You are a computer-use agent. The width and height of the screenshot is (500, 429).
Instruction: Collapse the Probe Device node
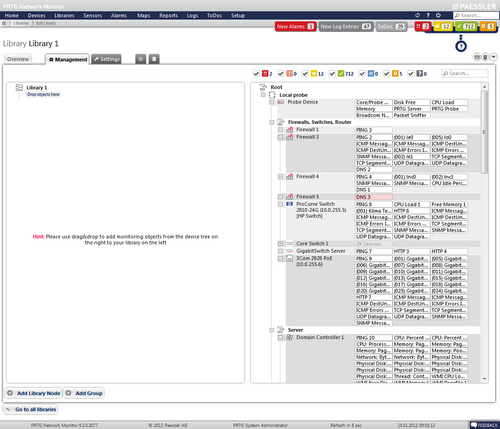(272, 102)
